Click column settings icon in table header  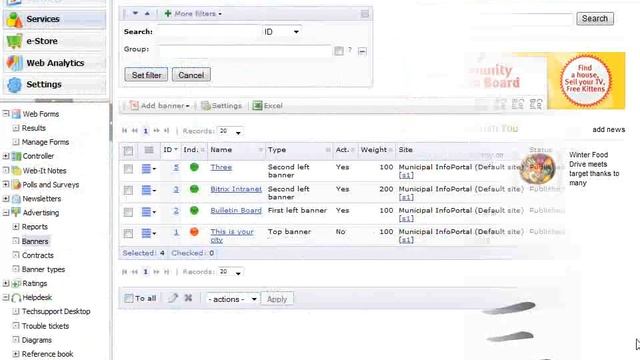point(149,150)
